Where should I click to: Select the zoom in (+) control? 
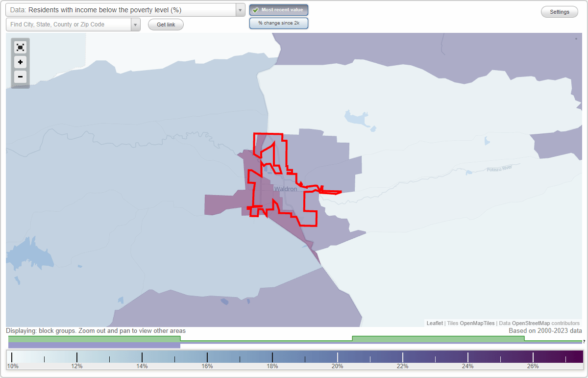[x=20, y=62]
